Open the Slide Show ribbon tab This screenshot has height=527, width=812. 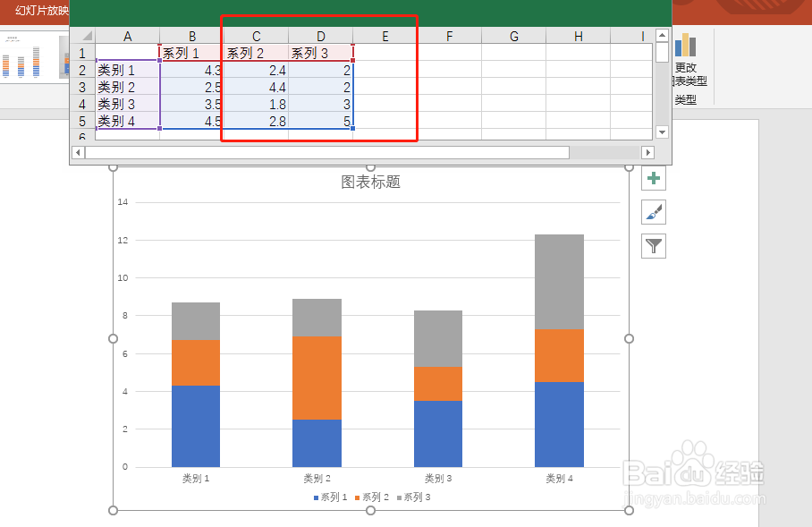41,11
